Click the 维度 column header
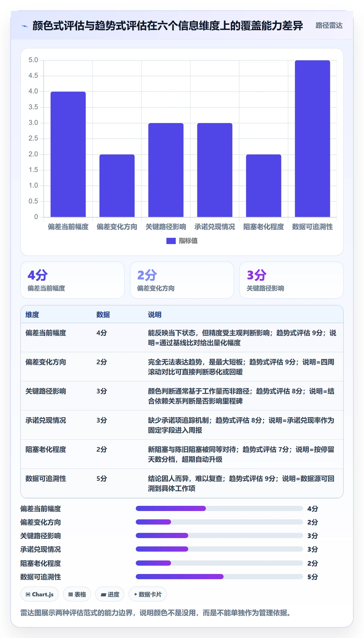Image resolution: width=364 pixels, height=638 pixels. tap(32, 315)
